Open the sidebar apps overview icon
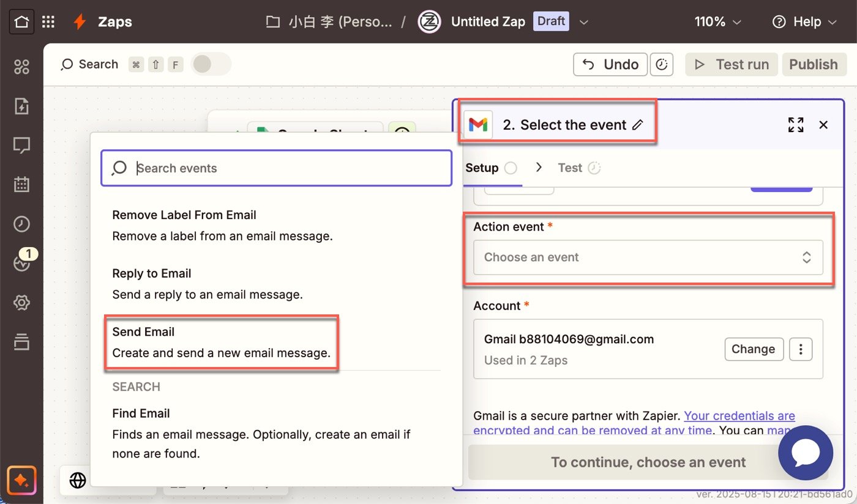 [x=21, y=67]
